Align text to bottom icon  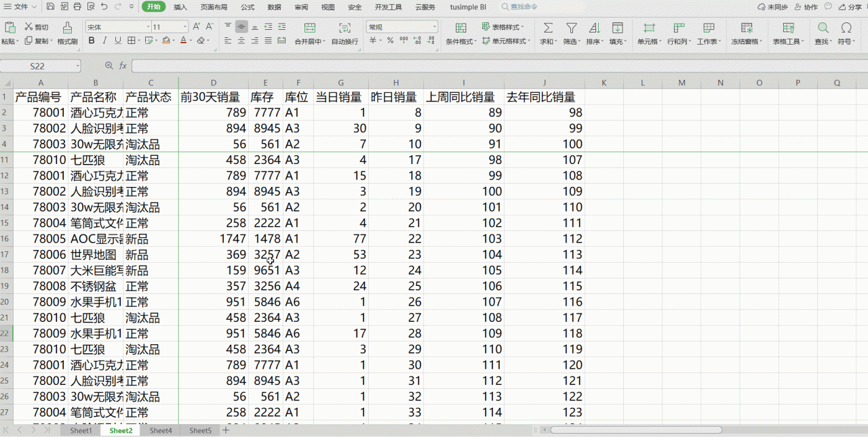click(x=254, y=27)
